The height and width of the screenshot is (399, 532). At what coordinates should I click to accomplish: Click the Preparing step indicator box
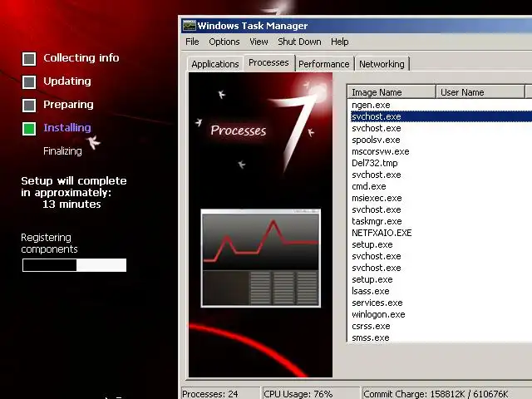[x=29, y=106]
